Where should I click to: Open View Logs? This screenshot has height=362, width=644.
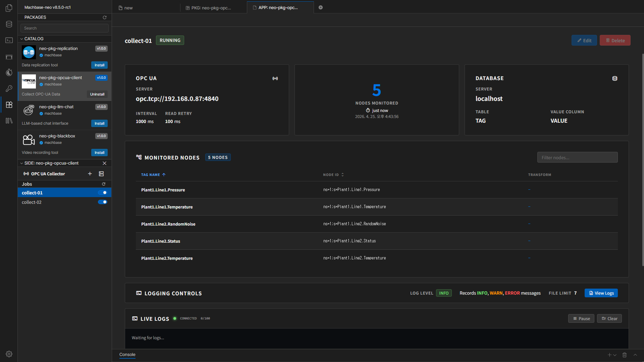[601, 293]
